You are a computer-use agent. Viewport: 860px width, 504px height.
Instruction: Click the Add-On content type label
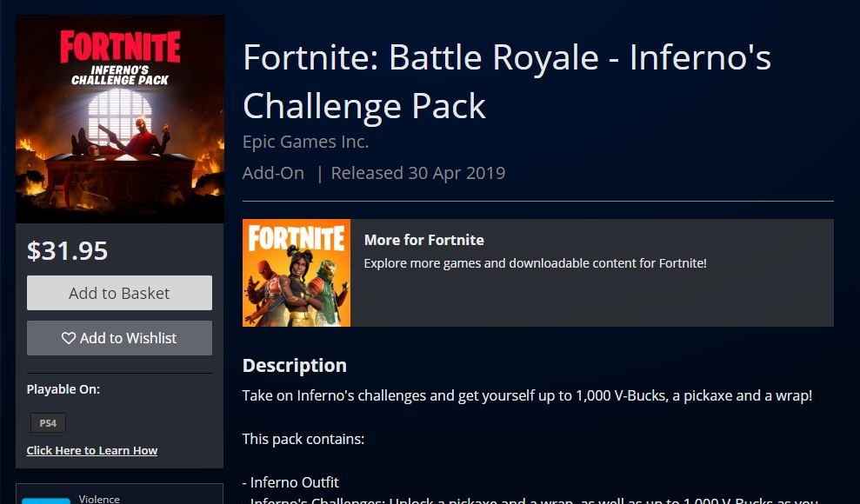pos(273,173)
